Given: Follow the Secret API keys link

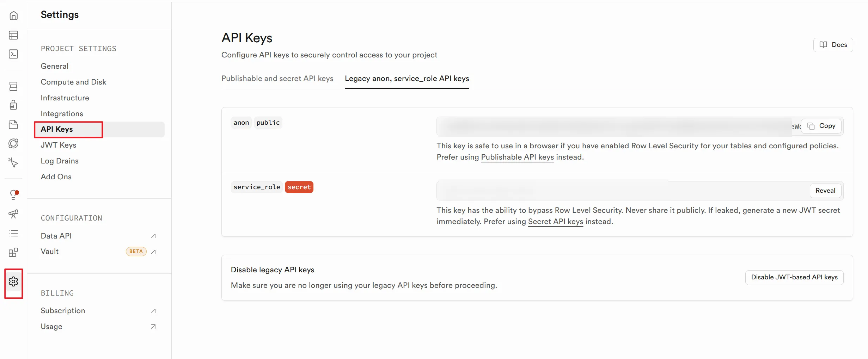Looking at the screenshot, I should click(555, 222).
